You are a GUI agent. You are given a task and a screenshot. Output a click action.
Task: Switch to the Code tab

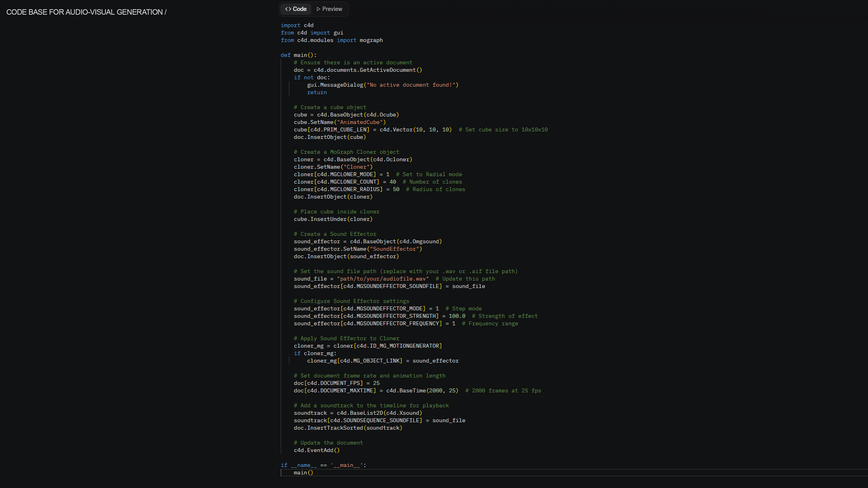click(x=296, y=9)
